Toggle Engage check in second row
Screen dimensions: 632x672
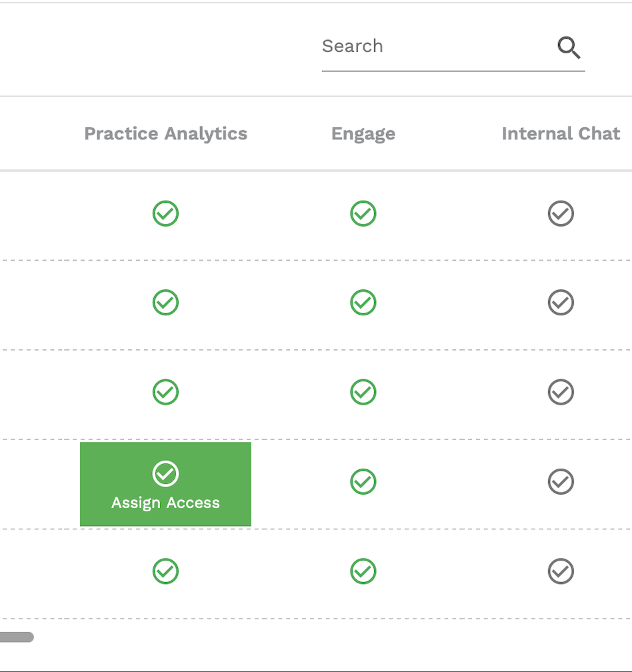click(363, 303)
